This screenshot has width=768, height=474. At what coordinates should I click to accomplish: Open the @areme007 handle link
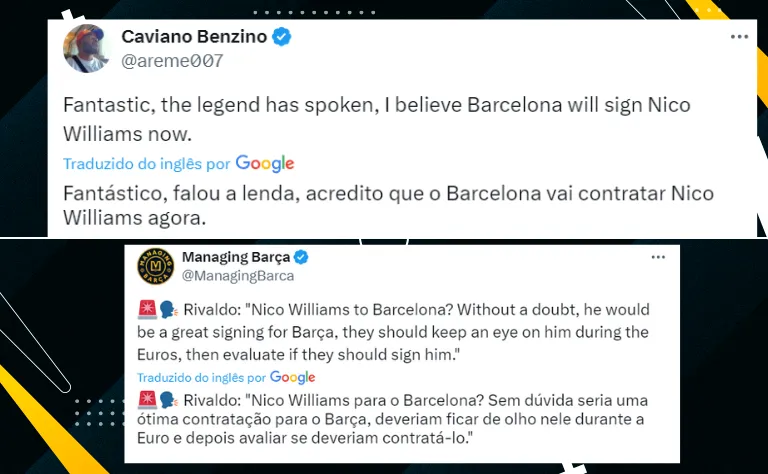click(172, 60)
